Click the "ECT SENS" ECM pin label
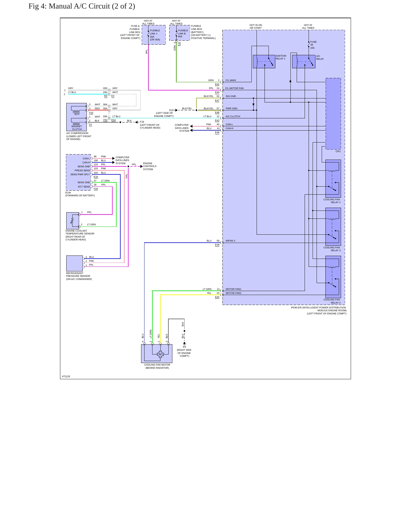The image size is (411, 532). (x=84, y=187)
